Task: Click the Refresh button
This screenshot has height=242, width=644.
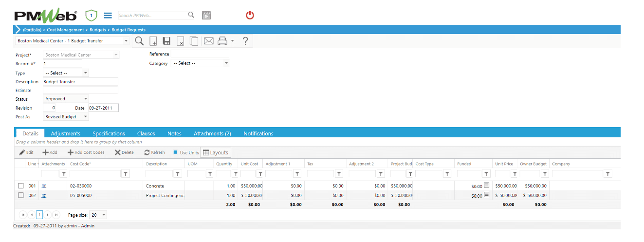Action: 154,152
